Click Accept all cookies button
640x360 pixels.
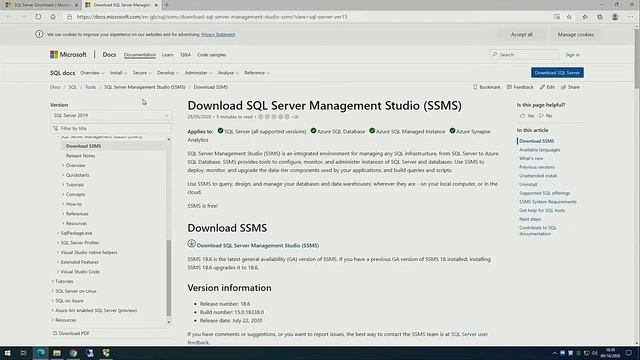[x=522, y=35]
